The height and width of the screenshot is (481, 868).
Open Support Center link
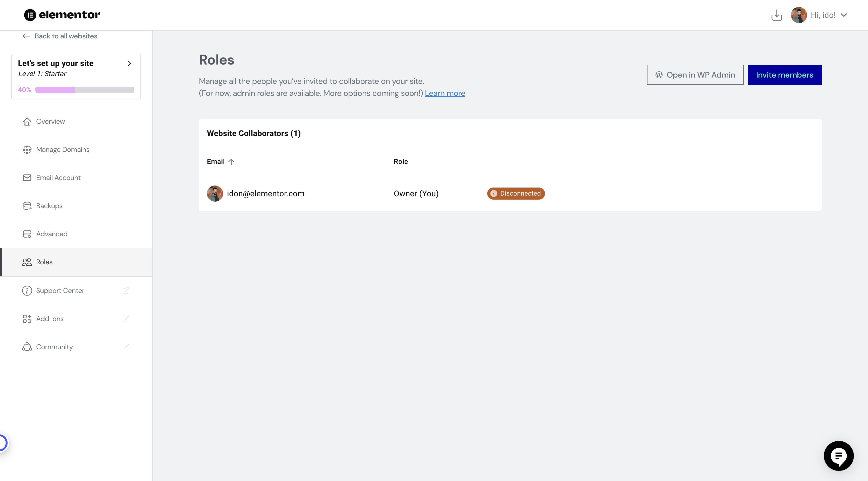76,290
